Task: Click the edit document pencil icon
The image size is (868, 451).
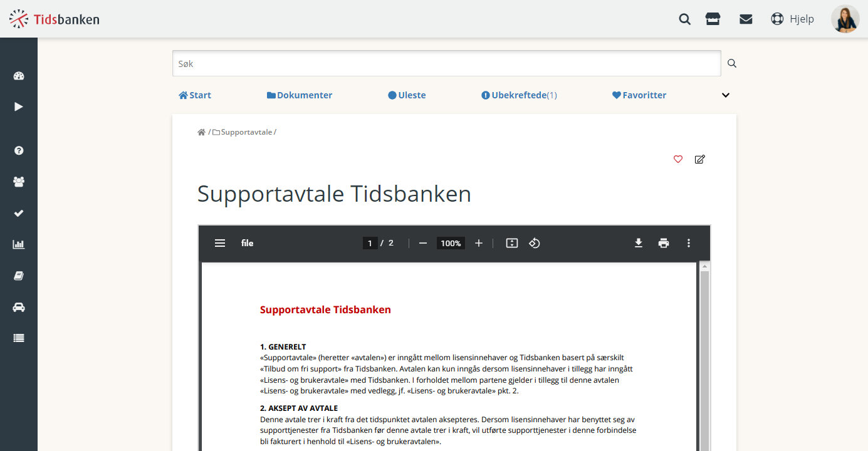Action: [x=700, y=159]
